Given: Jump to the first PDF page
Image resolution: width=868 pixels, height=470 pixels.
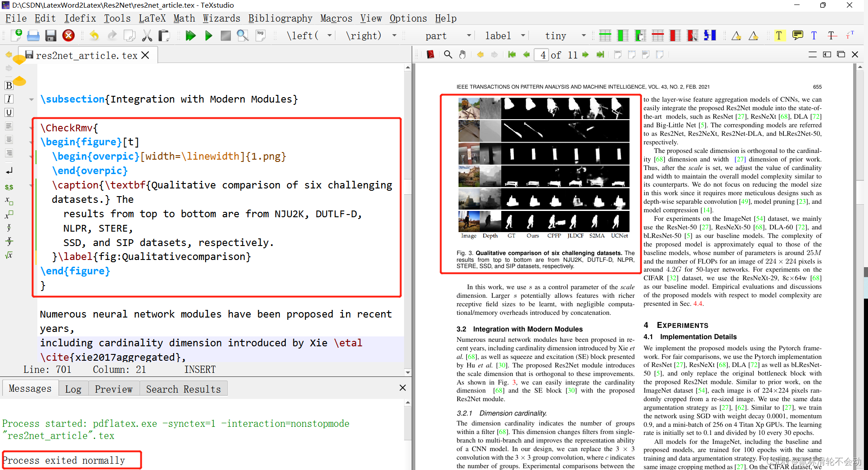Looking at the screenshot, I should 512,54.
